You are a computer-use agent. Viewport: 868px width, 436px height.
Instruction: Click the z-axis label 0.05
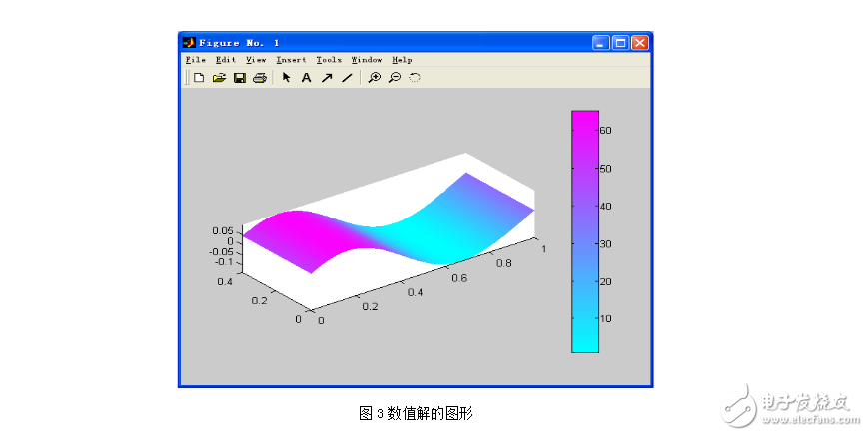pyautogui.click(x=223, y=231)
